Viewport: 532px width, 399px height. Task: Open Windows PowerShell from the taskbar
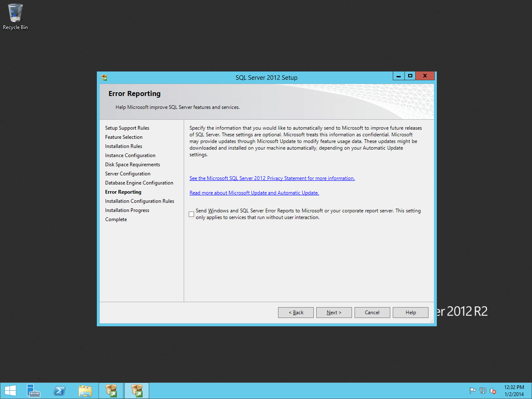tap(59, 391)
